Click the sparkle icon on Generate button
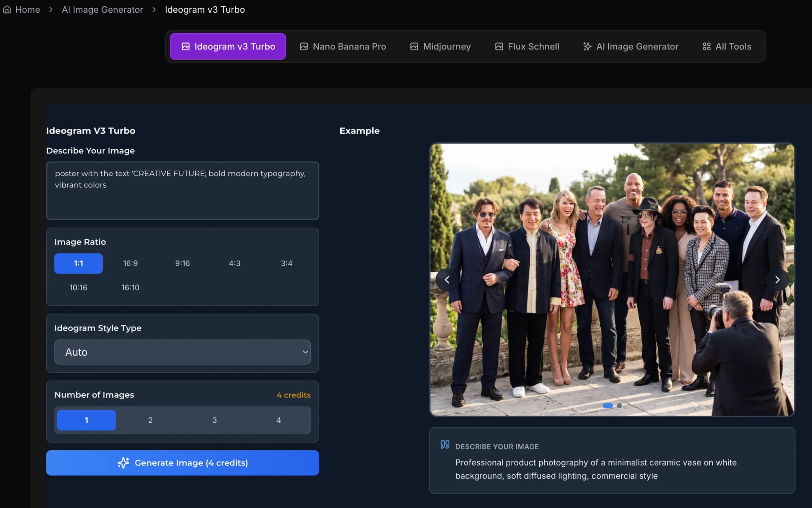The width and height of the screenshot is (812, 508). 123,463
